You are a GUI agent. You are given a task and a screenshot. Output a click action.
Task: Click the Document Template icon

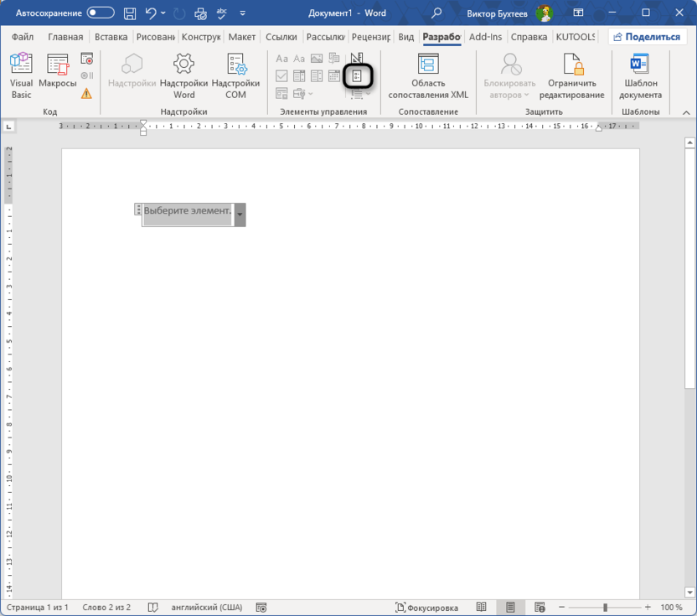(641, 75)
